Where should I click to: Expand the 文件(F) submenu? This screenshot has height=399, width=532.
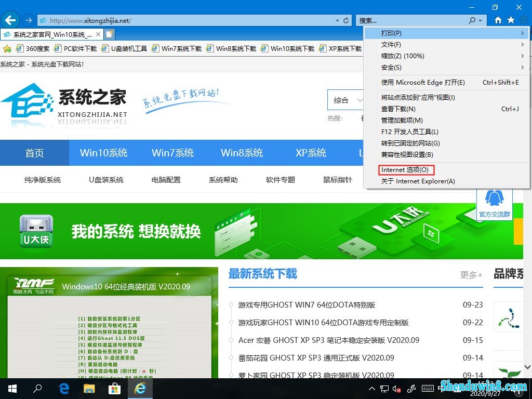pyautogui.click(x=446, y=45)
